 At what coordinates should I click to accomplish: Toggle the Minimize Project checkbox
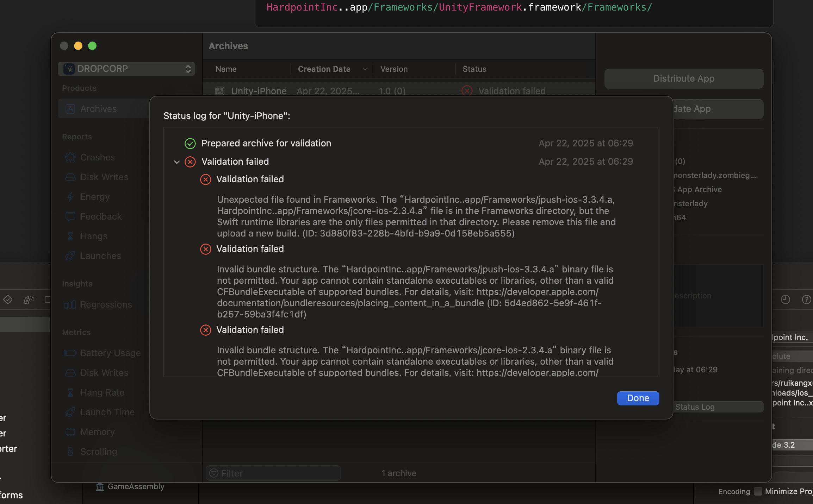758,491
